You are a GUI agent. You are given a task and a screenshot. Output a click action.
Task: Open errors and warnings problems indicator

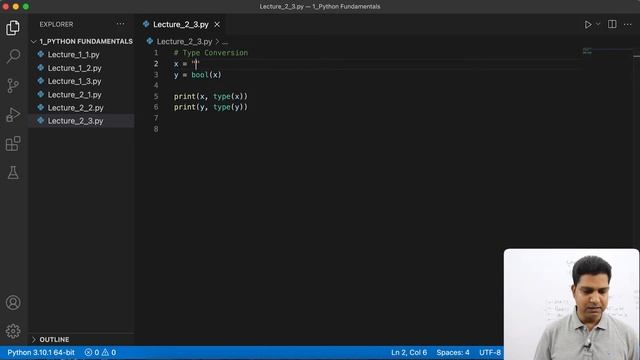pos(100,352)
